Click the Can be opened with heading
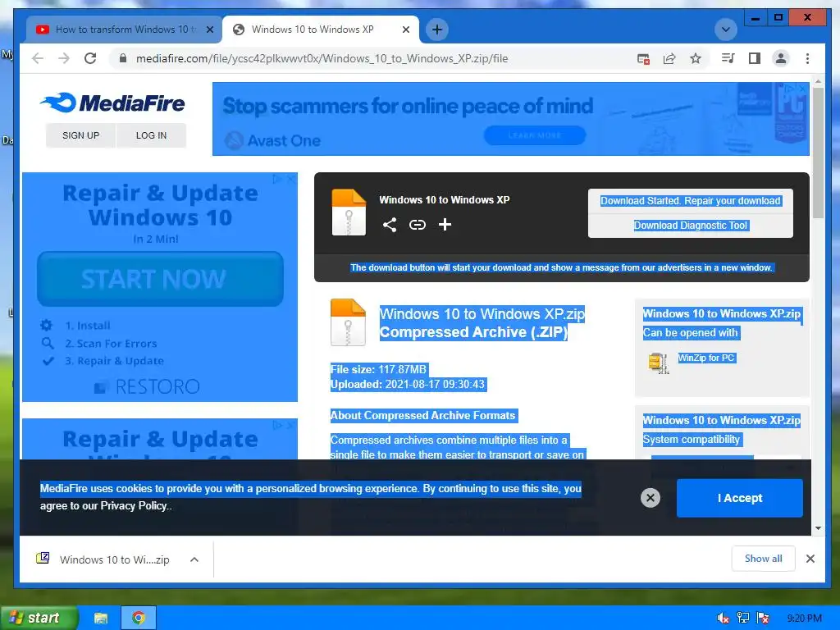The width and height of the screenshot is (840, 630). click(x=690, y=333)
